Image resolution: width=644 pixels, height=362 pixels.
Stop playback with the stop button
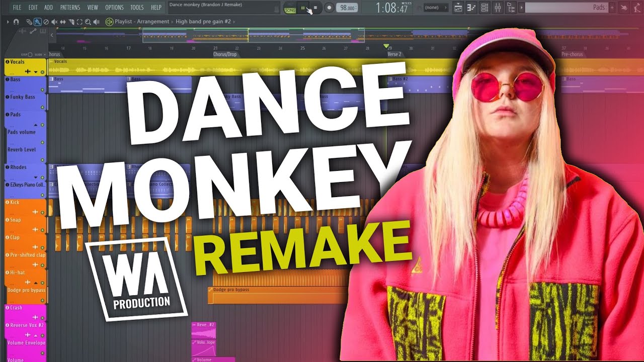(x=315, y=8)
